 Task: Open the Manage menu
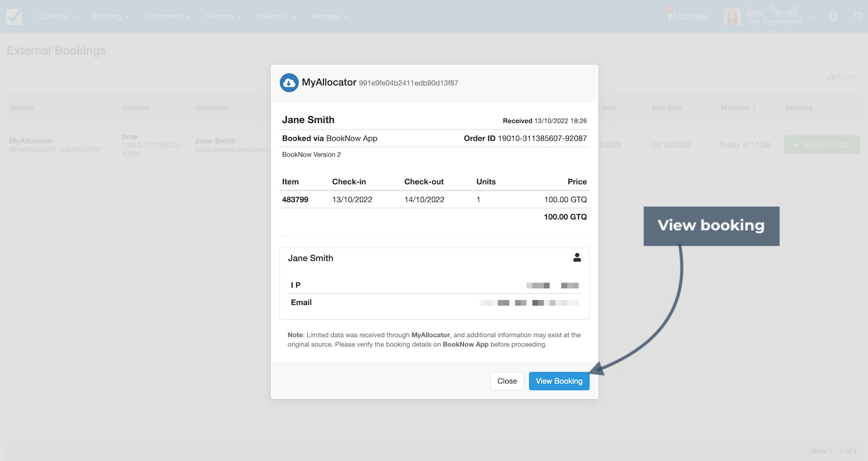click(330, 16)
